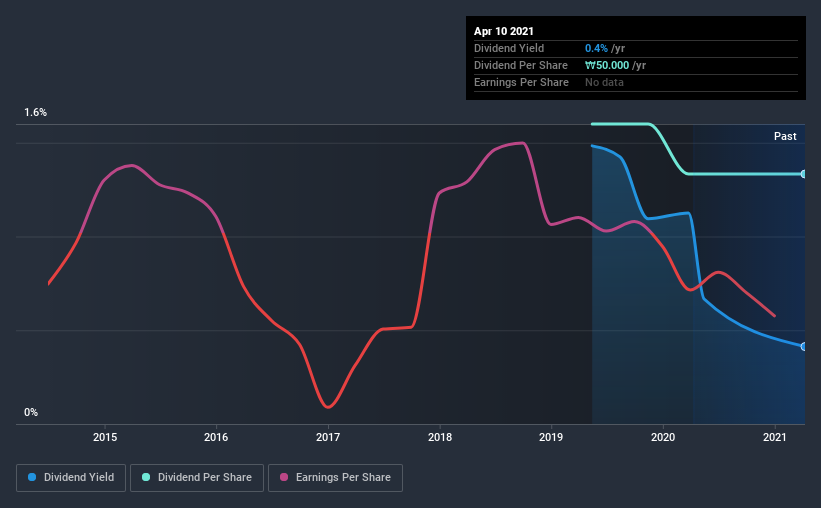Viewport: 821px width, 508px height.
Task: Click the 2019 x-axis label
Action: (551, 437)
